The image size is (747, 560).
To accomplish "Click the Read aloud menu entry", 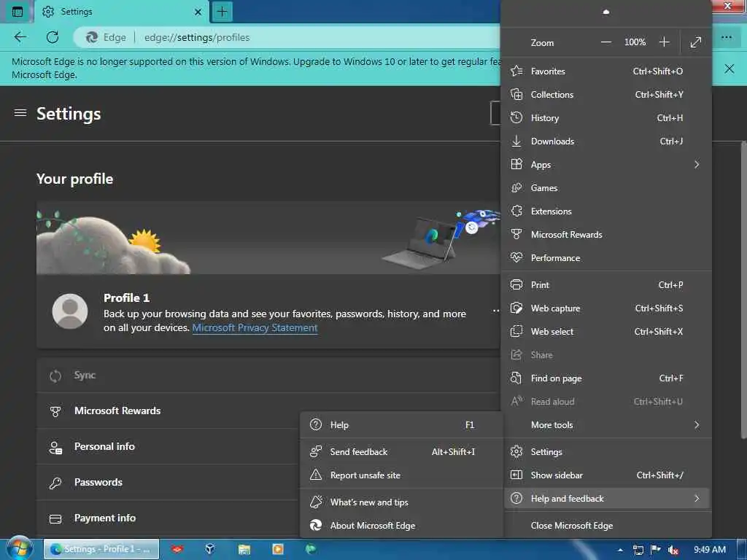I will tap(607, 402).
